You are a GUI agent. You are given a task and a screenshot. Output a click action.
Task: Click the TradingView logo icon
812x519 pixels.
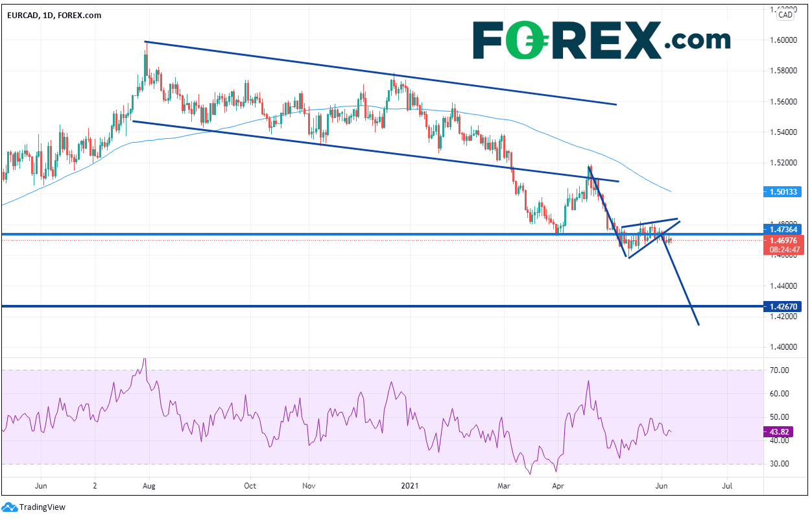9,507
